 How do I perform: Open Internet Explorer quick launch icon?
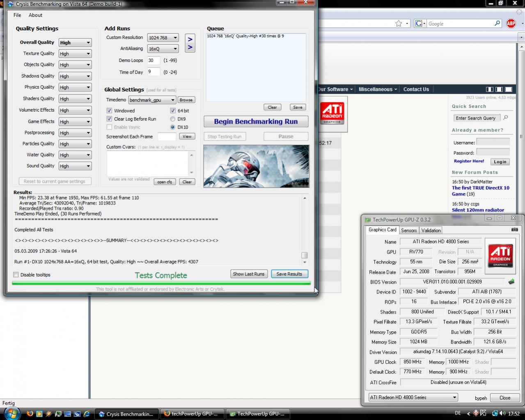87,414
